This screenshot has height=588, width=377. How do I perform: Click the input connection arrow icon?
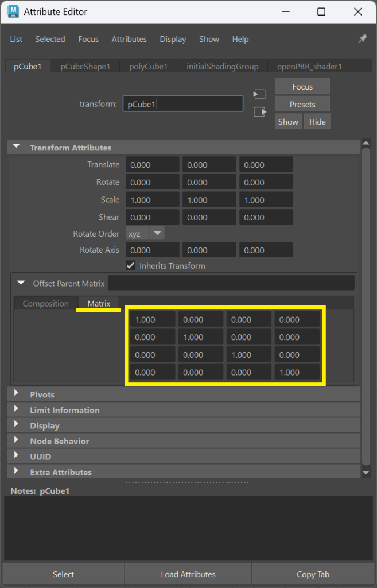click(x=259, y=94)
